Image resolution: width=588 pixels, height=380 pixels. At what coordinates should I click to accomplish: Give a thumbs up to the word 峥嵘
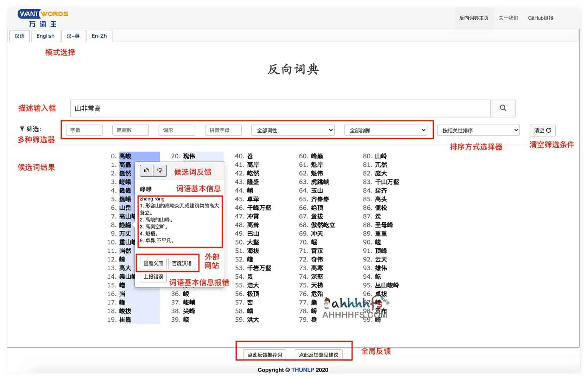point(146,171)
